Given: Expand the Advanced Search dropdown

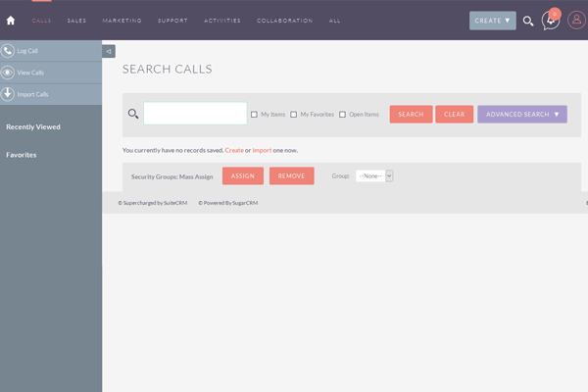Looking at the screenshot, I should click(x=521, y=115).
